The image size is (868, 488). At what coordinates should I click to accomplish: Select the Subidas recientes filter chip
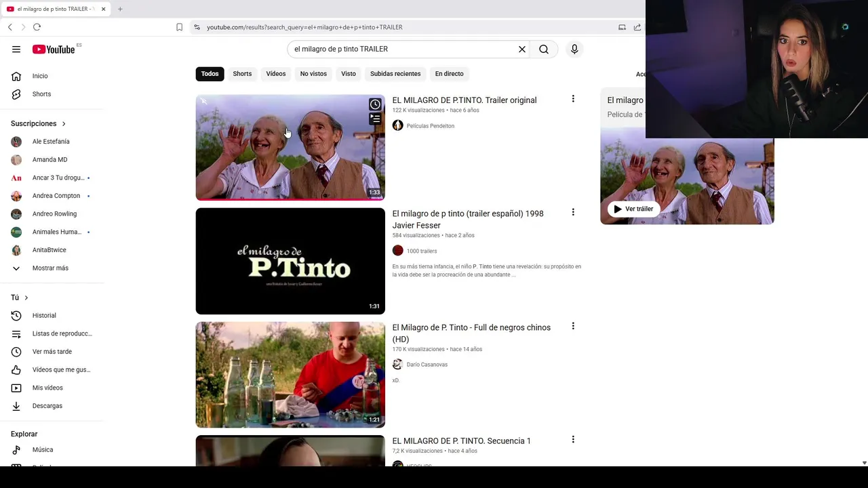[x=395, y=74]
